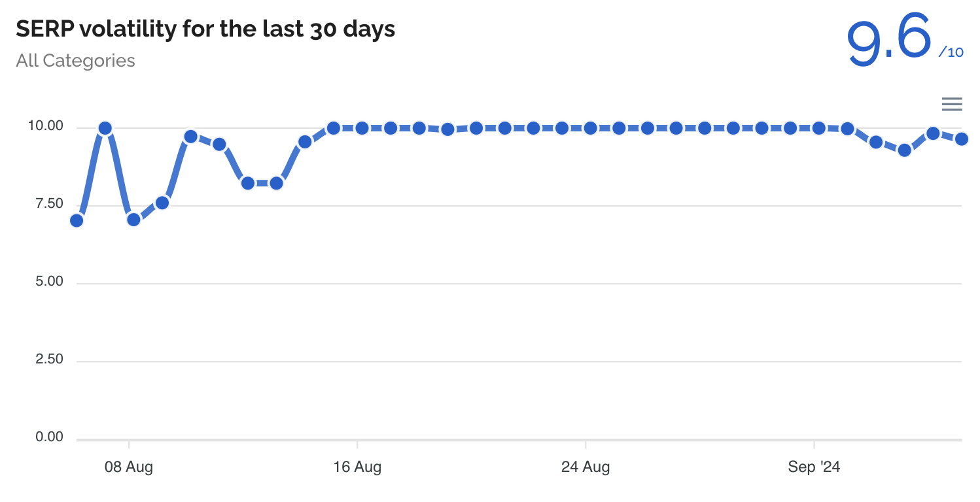
Task: Select the data point above Sep '24
Action: coord(818,128)
